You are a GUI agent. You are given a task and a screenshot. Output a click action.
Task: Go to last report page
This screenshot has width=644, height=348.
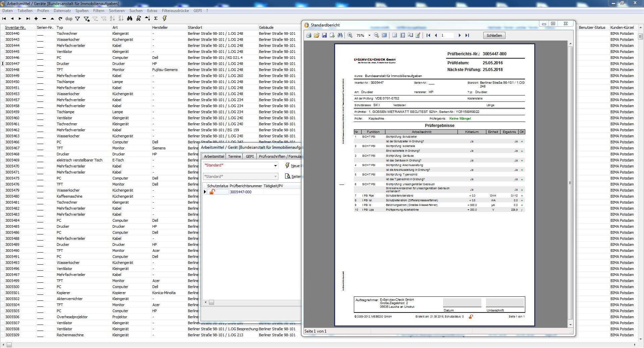[467, 36]
